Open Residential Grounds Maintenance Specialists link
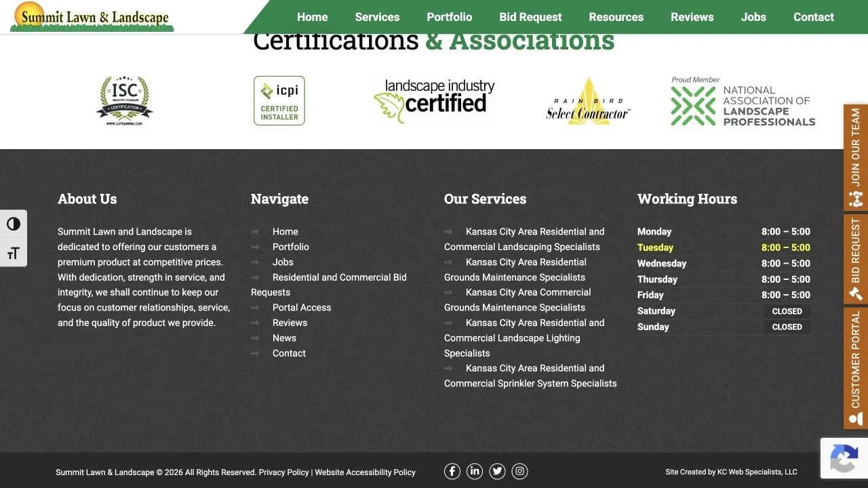Image resolution: width=868 pixels, height=488 pixels. click(x=515, y=270)
